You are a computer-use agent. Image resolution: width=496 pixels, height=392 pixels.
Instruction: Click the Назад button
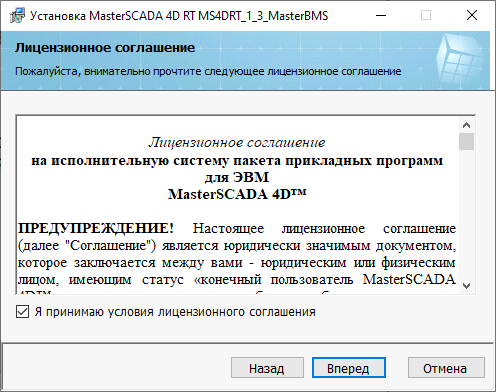click(267, 368)
